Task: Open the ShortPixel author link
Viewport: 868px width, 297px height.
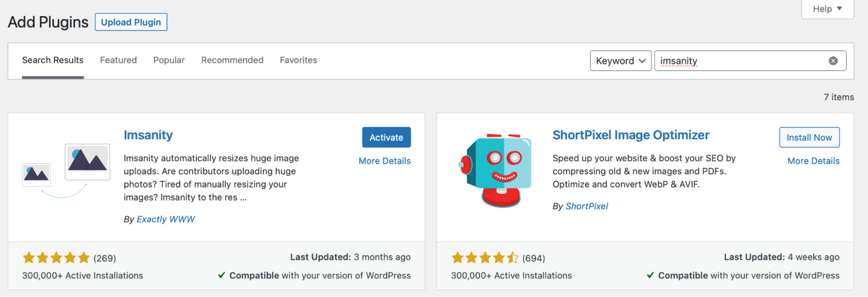Action: 586,206
